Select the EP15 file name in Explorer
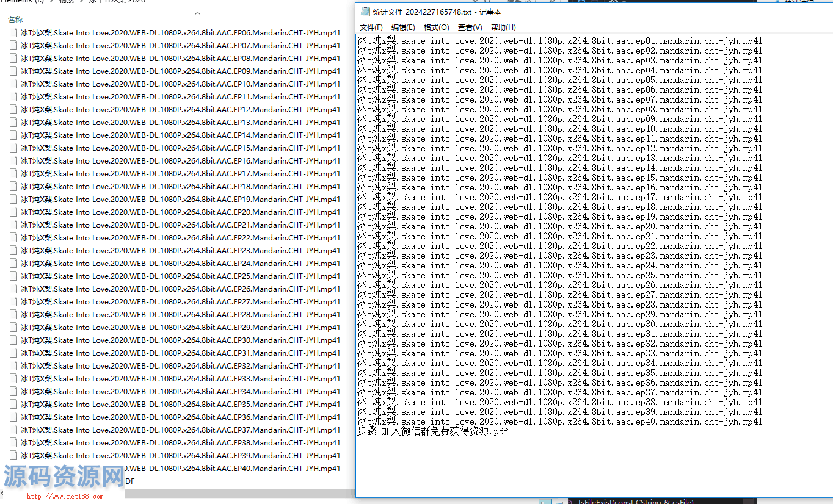This screenshot has height=504, width=833. (181, 148)
